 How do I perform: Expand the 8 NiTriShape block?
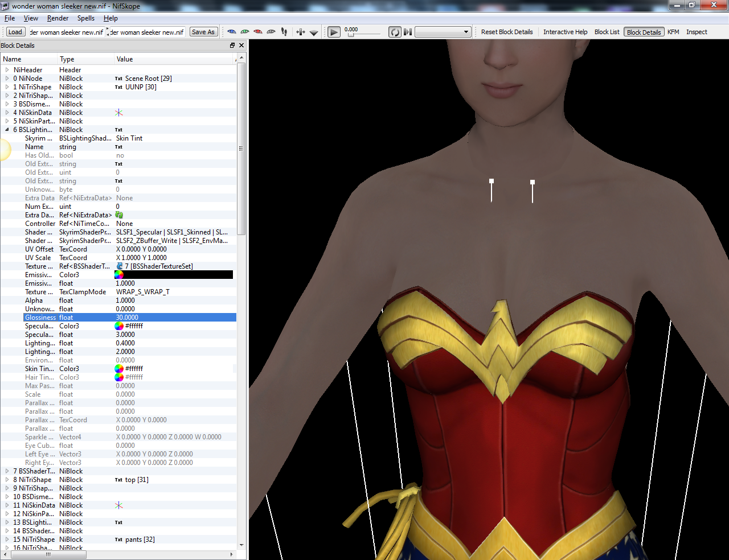pyautogui.click(x=7, y=480)
